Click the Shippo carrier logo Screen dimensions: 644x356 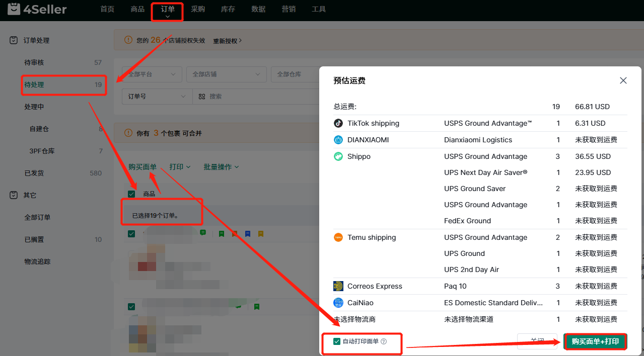(x=338, y=156)
